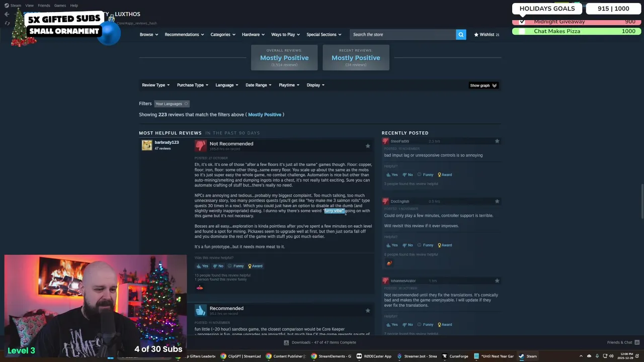The image size is (644, 362).
Task: Open the Friends & Chat icon
Action: pyautogui.click(x=636, y=342)
